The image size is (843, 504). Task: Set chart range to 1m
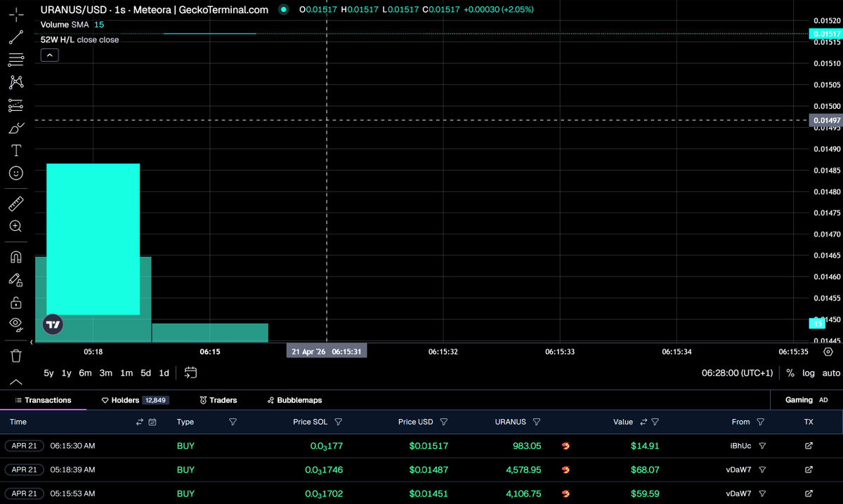coord(126,373)
